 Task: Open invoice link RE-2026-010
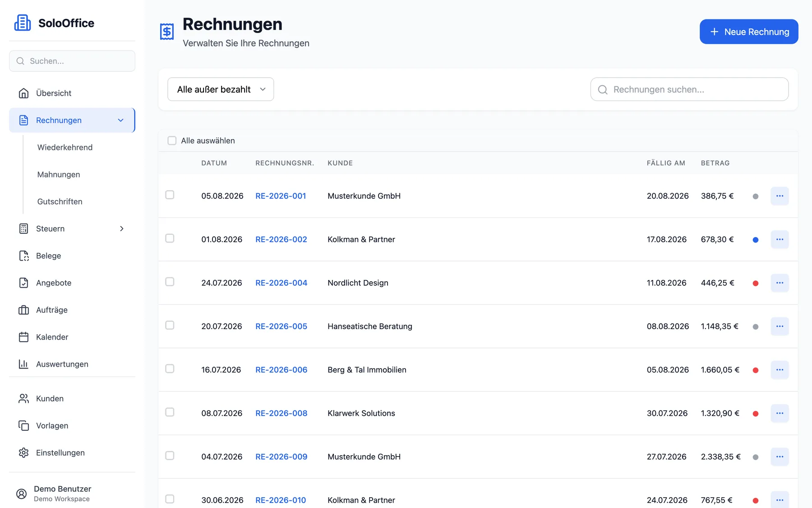[281, 500]
